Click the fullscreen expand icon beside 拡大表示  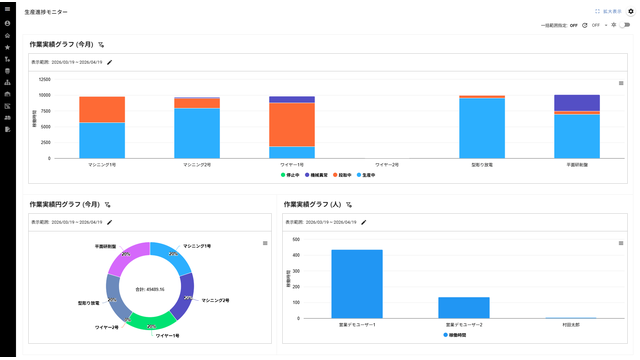tap(597, 11)
